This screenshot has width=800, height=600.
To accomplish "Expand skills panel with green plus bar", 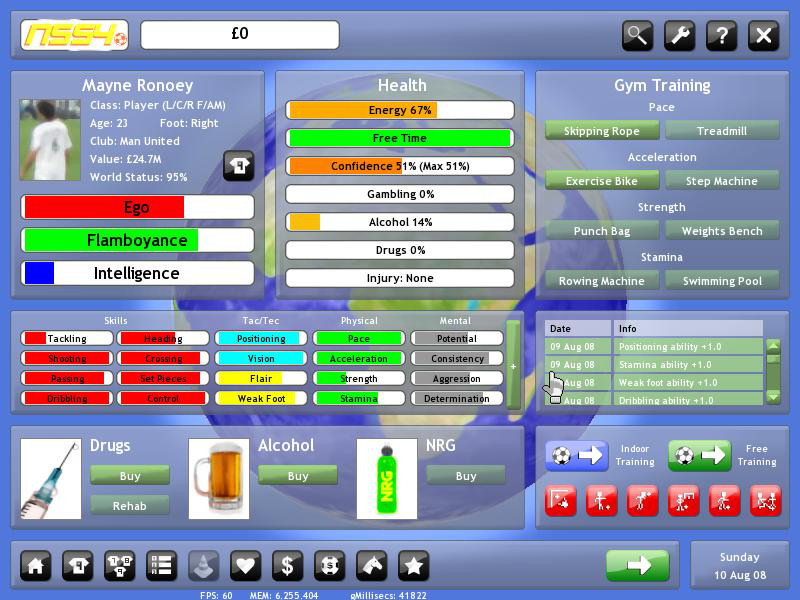I will click(x=513, y=365).
